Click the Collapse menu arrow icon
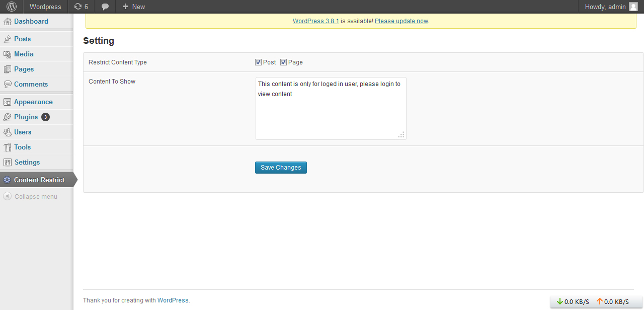644x310 pixels. [7, 196]
